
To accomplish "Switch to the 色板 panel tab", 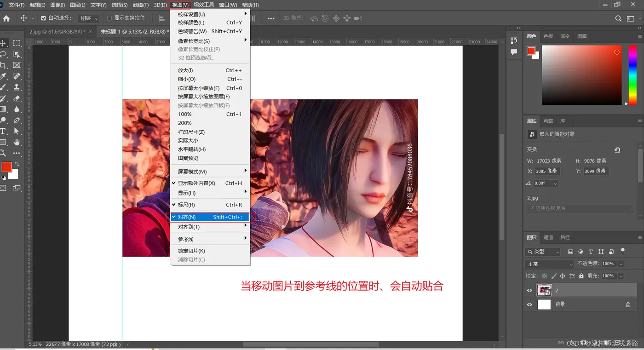I will click(x=548, y=36).
